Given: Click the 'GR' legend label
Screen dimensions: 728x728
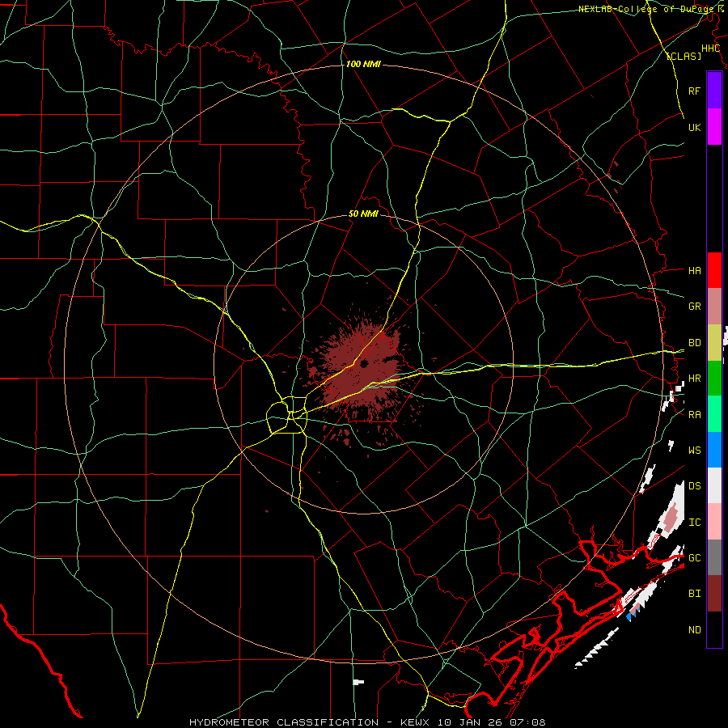Looking at the screenshot, I should click(x=694, y=307).
